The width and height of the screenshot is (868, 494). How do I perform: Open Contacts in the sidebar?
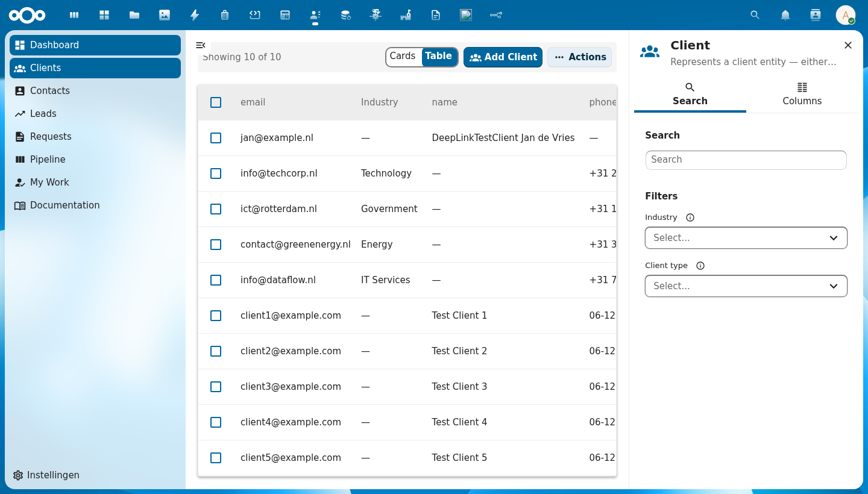point(95,91)
